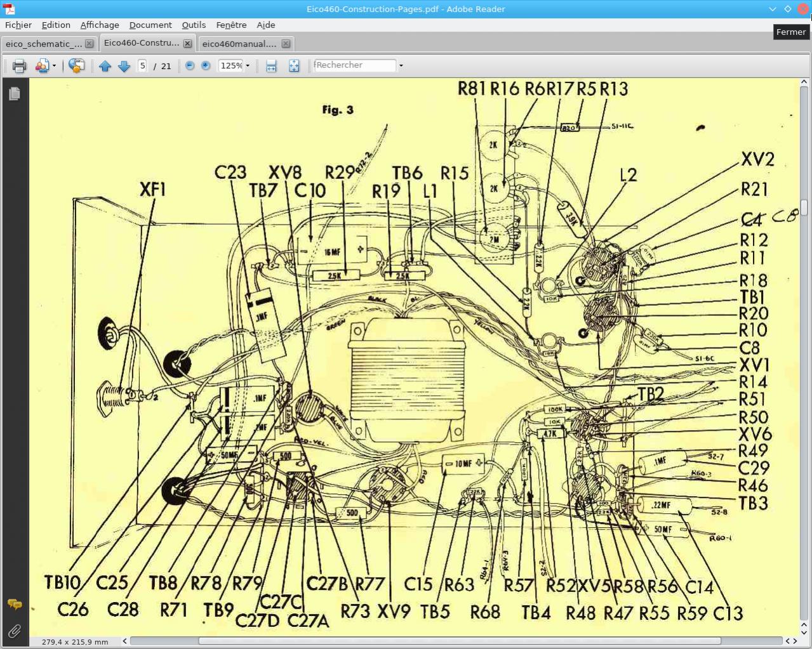This screenshot has height=649, width=812.
Task: Open the Comments panel in sidebar
Action: click(x=15, y=604)
